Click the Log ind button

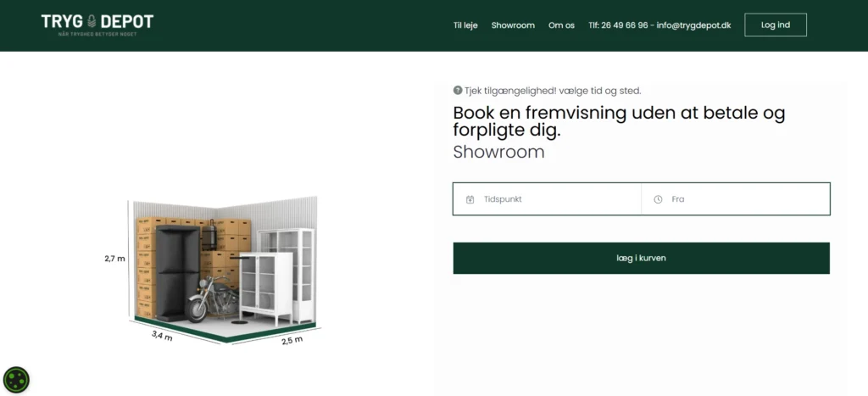pos(776,25)
